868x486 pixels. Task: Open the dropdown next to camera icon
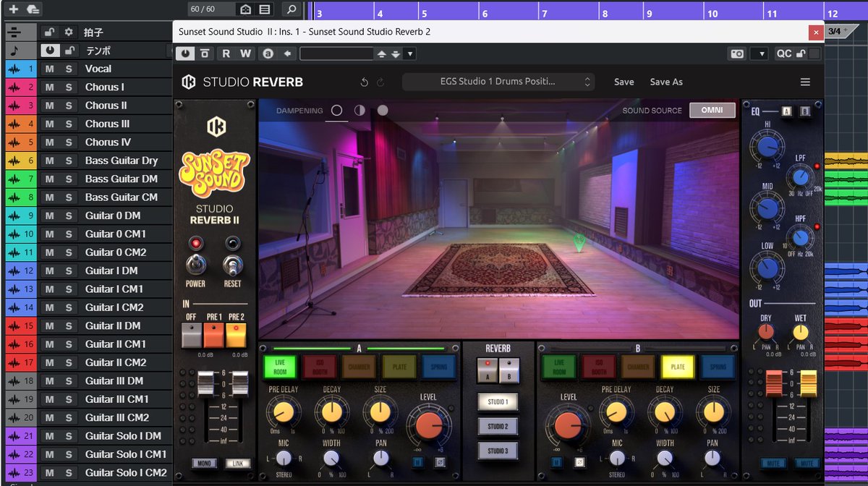pyautogui.click(x=759, y=54)
